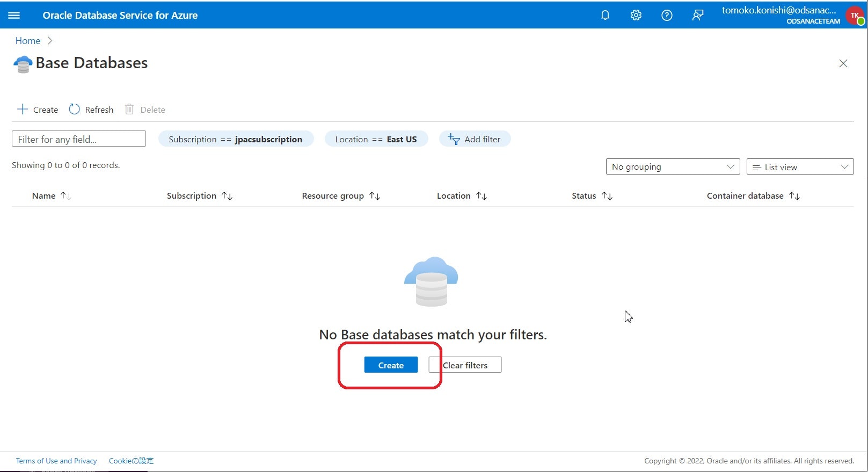Refresh the Base Databases list
Image resolution: width=868 pixels, height=472 pixels.
coord(91,110)
